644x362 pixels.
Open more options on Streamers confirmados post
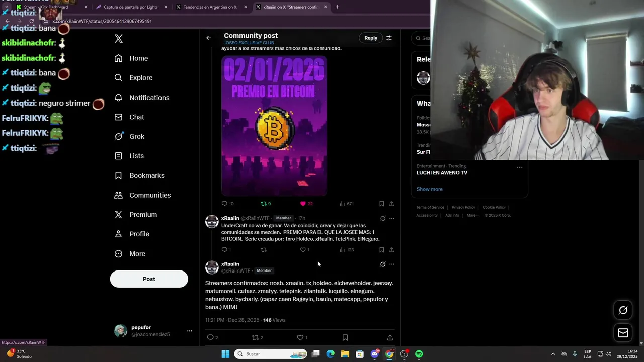point(392,264)
